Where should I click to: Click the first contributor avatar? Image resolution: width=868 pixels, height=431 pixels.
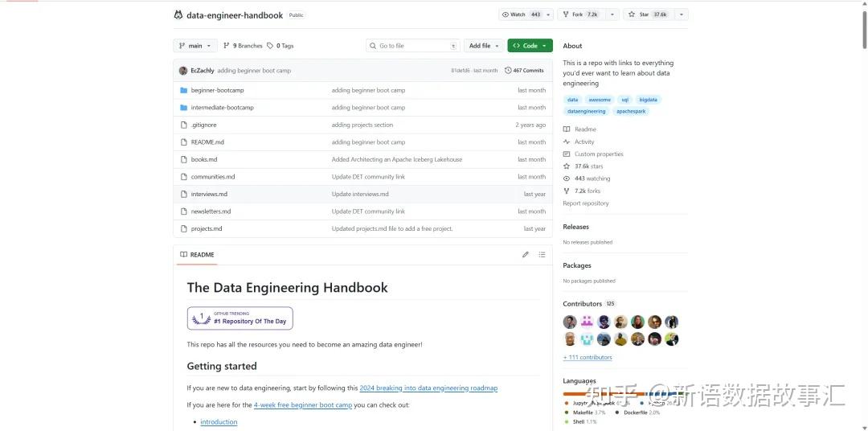(570, 322)
